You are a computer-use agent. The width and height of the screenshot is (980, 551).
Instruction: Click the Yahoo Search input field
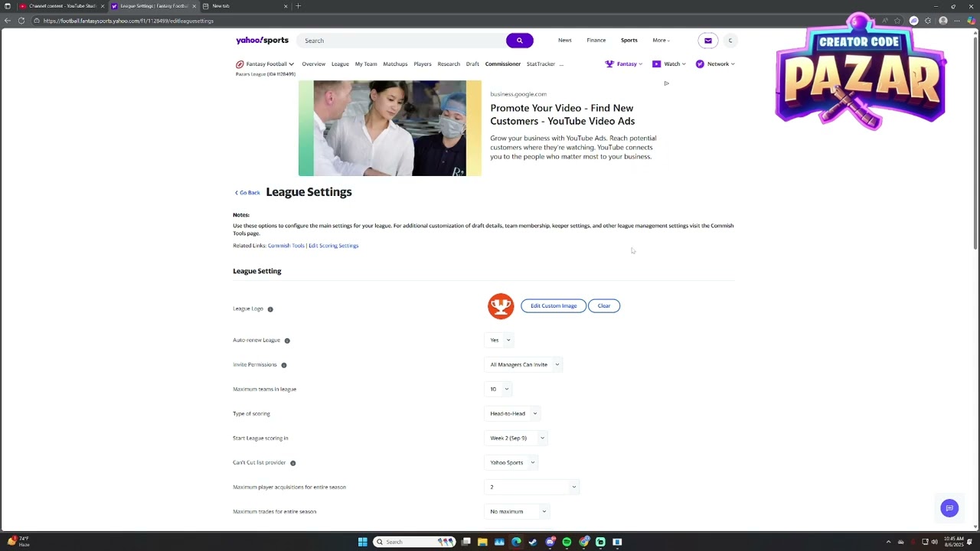click(402, 41)
